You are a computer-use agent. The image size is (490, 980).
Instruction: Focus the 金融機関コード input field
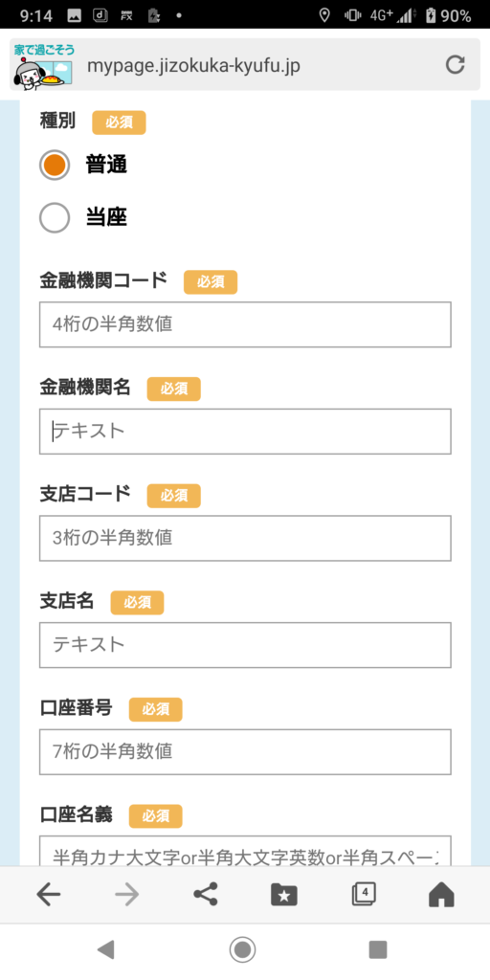(245, 324)
